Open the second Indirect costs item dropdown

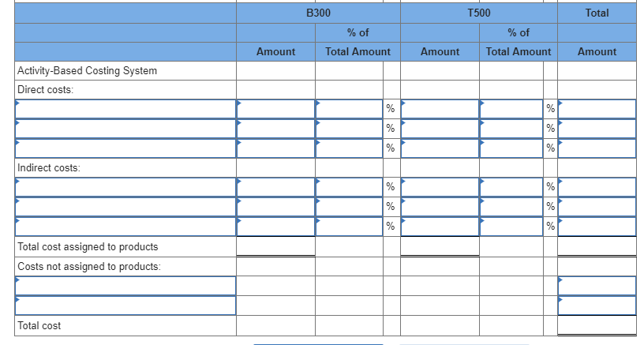coord(125,207)
